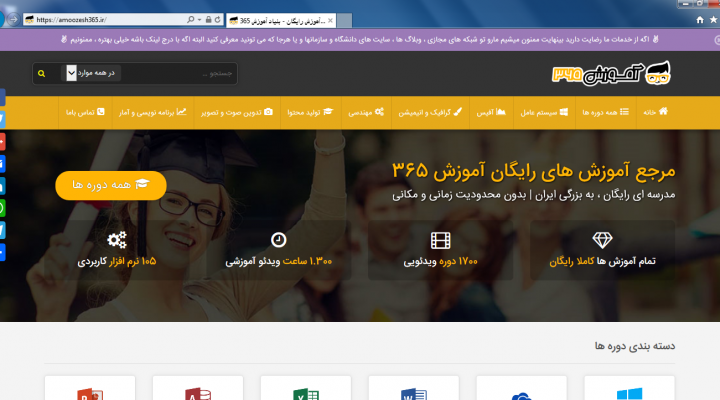Viewport: 720px width, 400px height.
Task: Click the browser home icon
Action: [700, 20]
